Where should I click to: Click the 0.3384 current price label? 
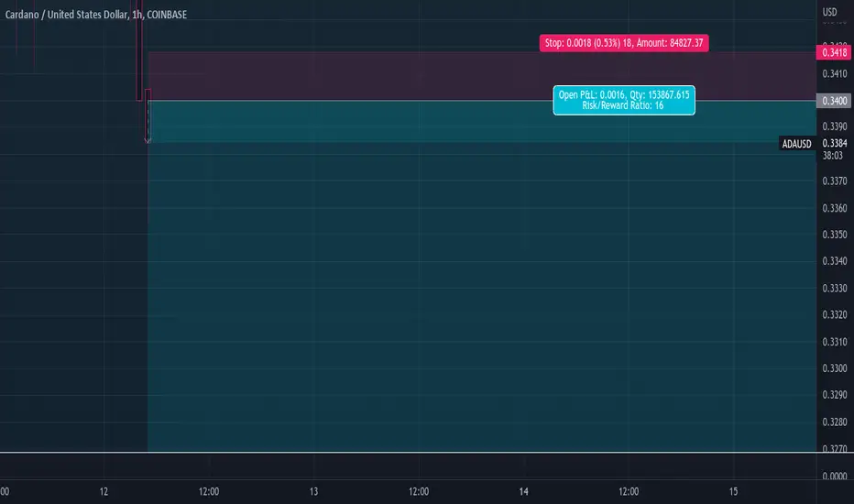click(x=835, y=143)
